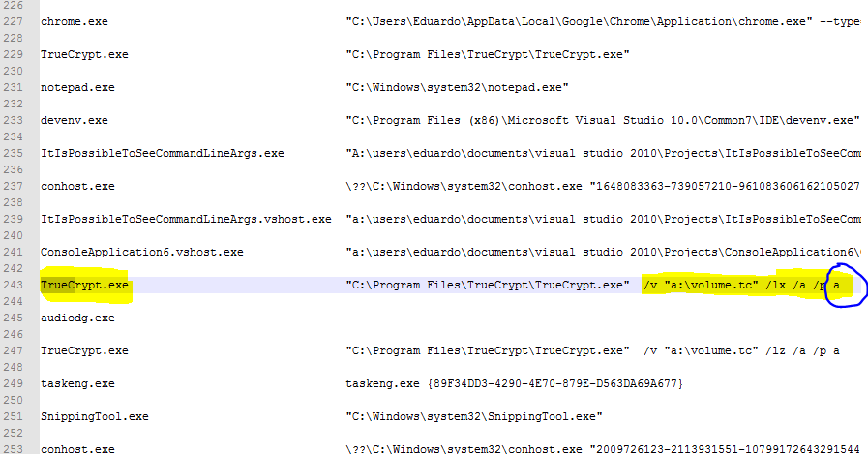
Task: Click highlighted TrueCrypt.exe name on line 243
Action: coord(84,286)
